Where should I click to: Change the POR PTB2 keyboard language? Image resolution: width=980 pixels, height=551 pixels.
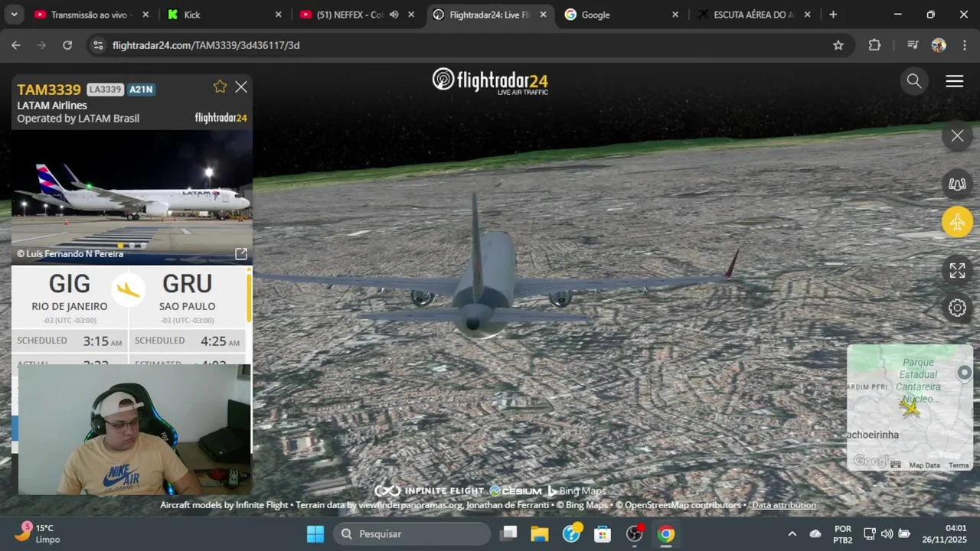[843, 533]
